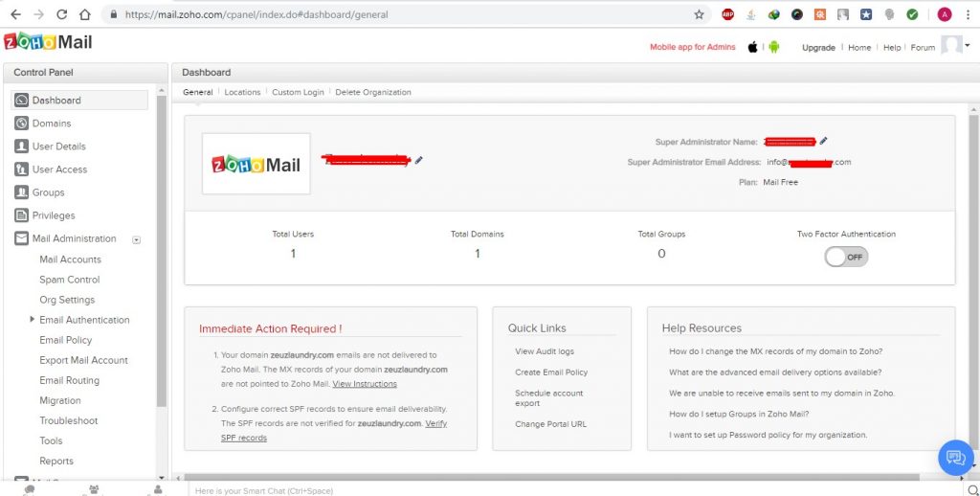
Task: Click the green checkmark extension icon
Action: point(912,14)
